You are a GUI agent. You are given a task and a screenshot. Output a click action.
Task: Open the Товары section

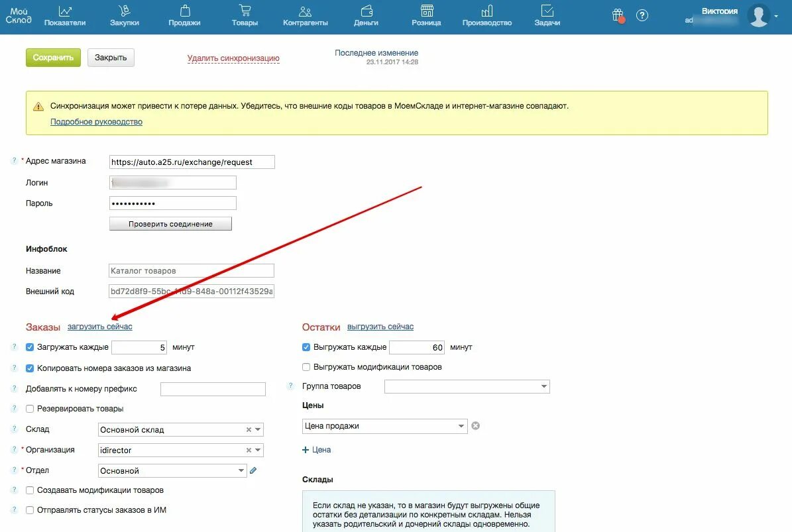[x=245, y=16]
